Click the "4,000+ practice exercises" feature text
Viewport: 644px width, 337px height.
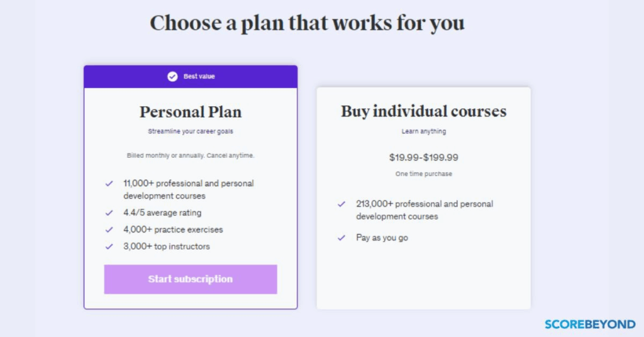pyautogui.click(x=173, y=229)
